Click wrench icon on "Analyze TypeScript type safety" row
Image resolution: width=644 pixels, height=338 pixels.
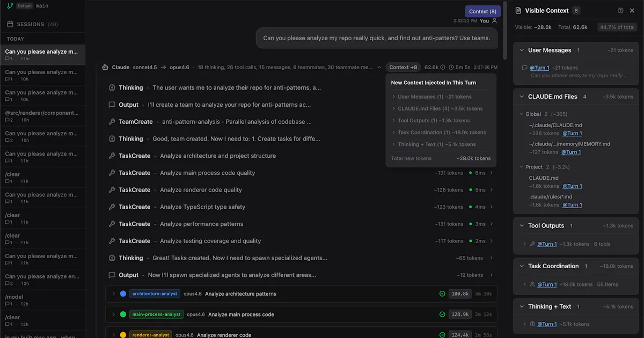pyautogui.click(x=112, y=207)
